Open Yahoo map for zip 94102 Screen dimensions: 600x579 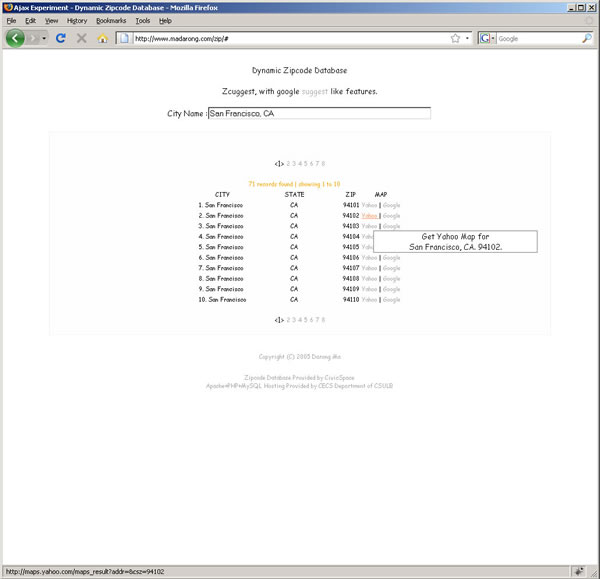click(369, 216)
